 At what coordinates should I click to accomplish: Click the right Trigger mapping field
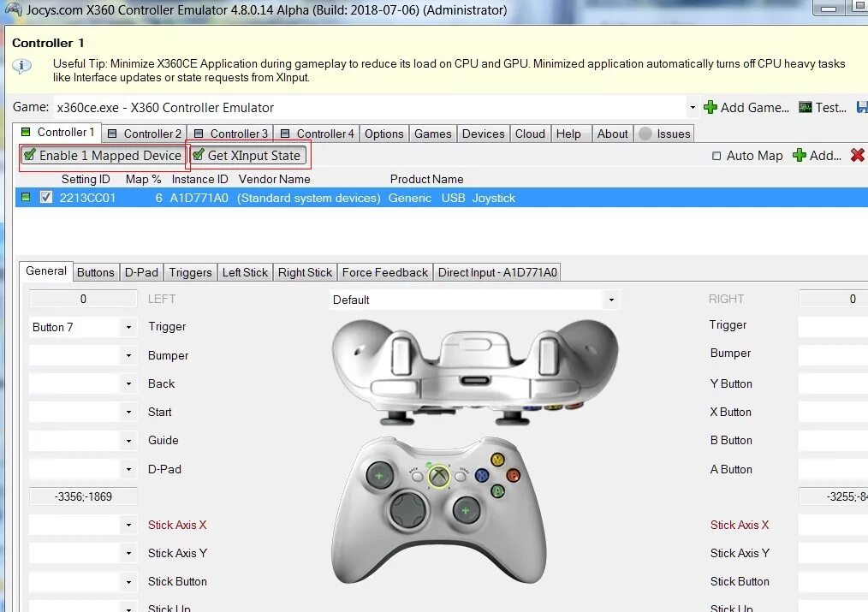pyautogui.click(x=833, y=326)
